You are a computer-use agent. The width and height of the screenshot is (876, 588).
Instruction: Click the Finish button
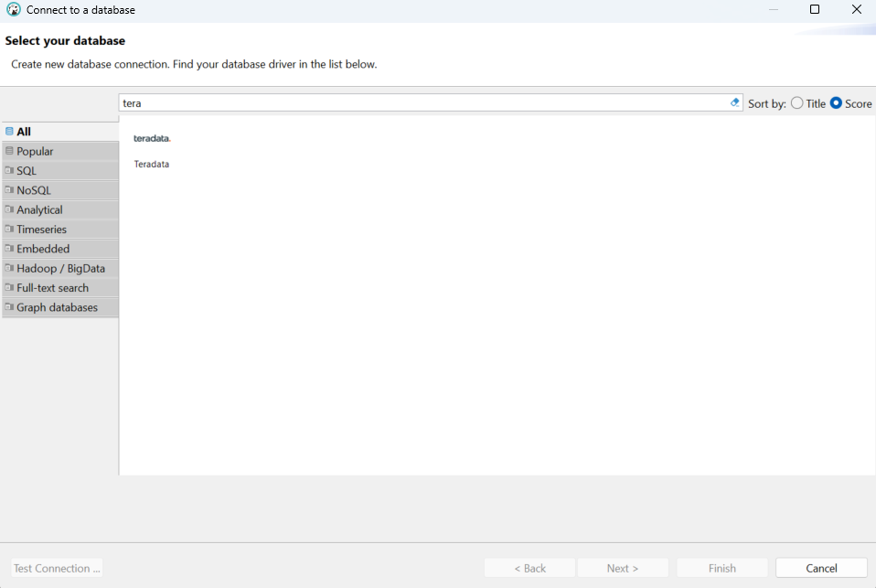coord(722,568)
